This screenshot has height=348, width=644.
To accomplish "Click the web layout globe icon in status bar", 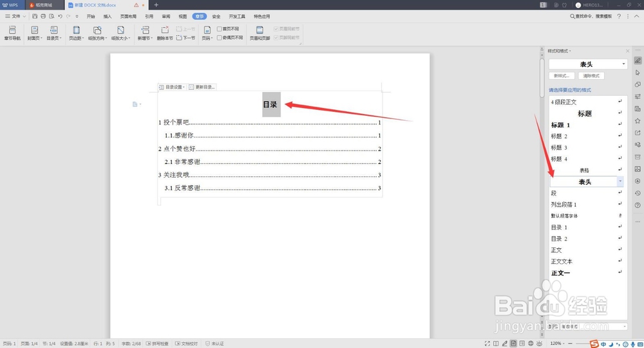I will [531, 343].
